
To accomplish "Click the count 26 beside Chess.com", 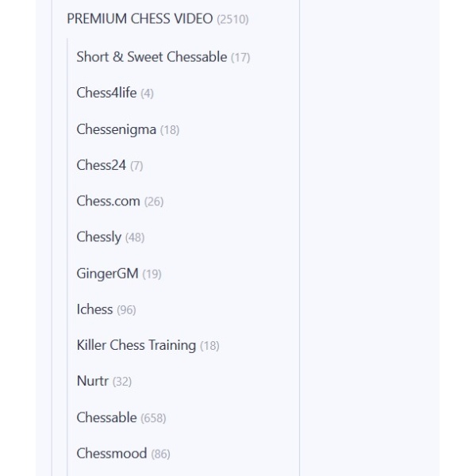I will pyautogui.click(x=154, y=202).
